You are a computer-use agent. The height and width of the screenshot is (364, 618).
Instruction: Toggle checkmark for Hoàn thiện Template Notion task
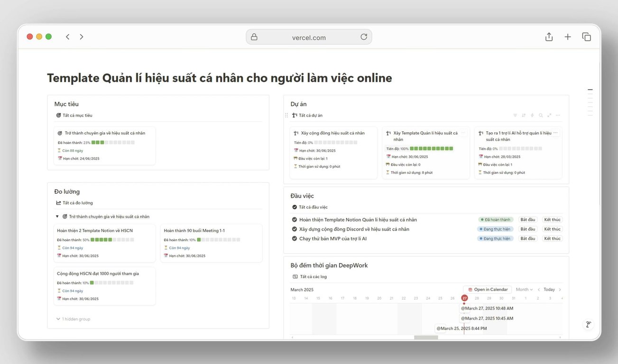[295, 219]
